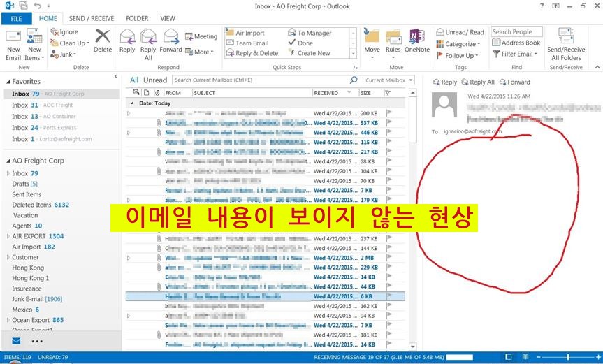Delete the selected message
The width and height of the screenshot is (603, 364).
pyautogui.click(x=103, y=41)
